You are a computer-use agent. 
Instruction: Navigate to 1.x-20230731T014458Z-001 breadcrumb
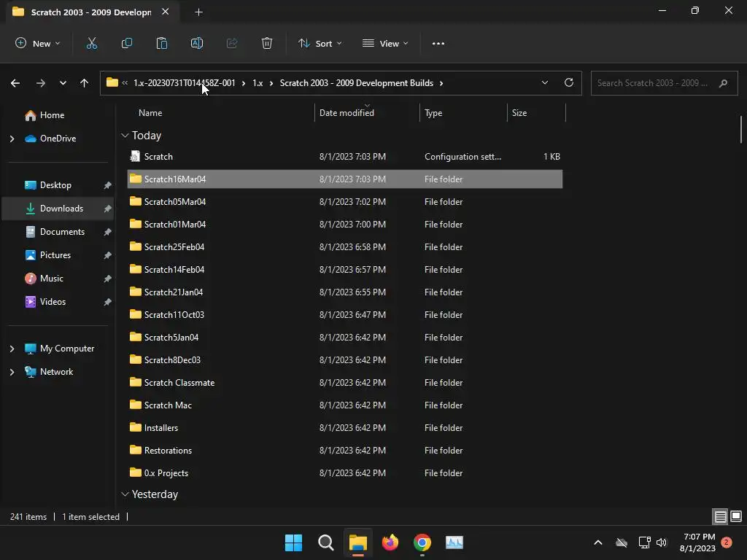pyautogui.click(x=184, y=83)
